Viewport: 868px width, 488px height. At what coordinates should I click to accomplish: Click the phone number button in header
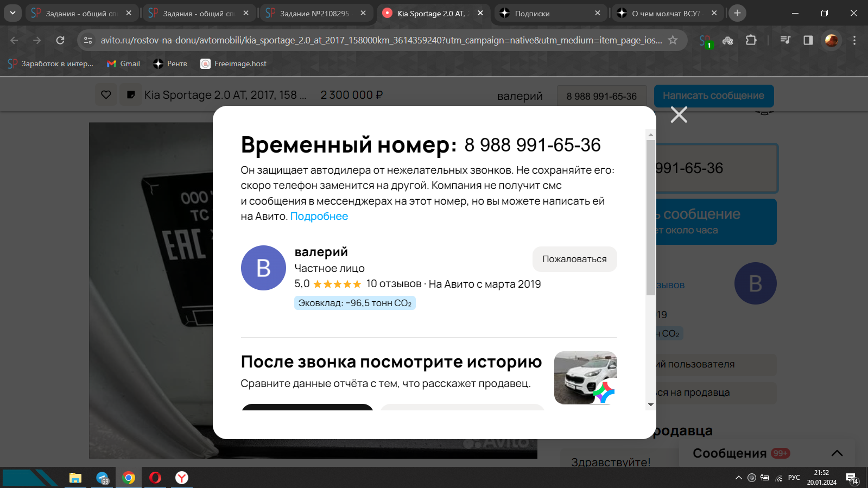coord(601,96)
